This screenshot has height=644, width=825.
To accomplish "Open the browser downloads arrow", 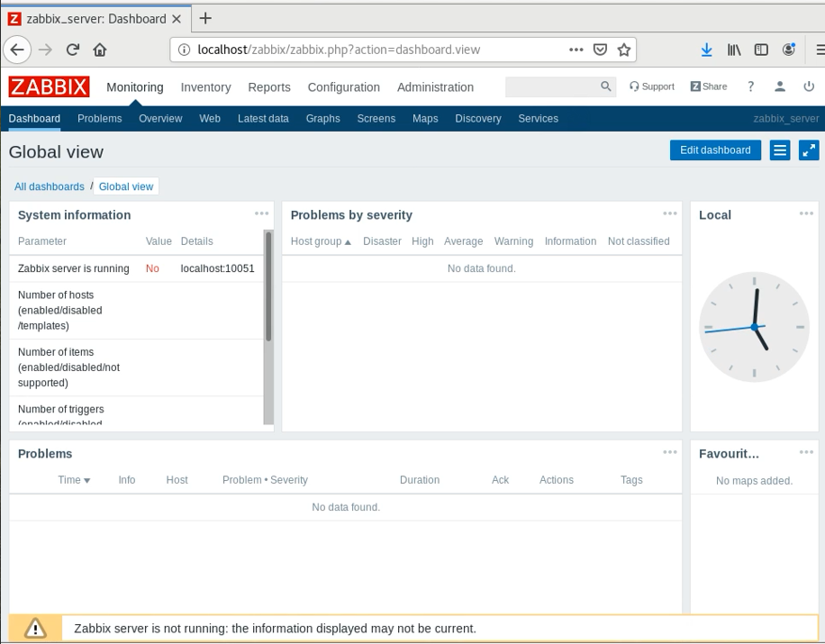I will 707,50.
